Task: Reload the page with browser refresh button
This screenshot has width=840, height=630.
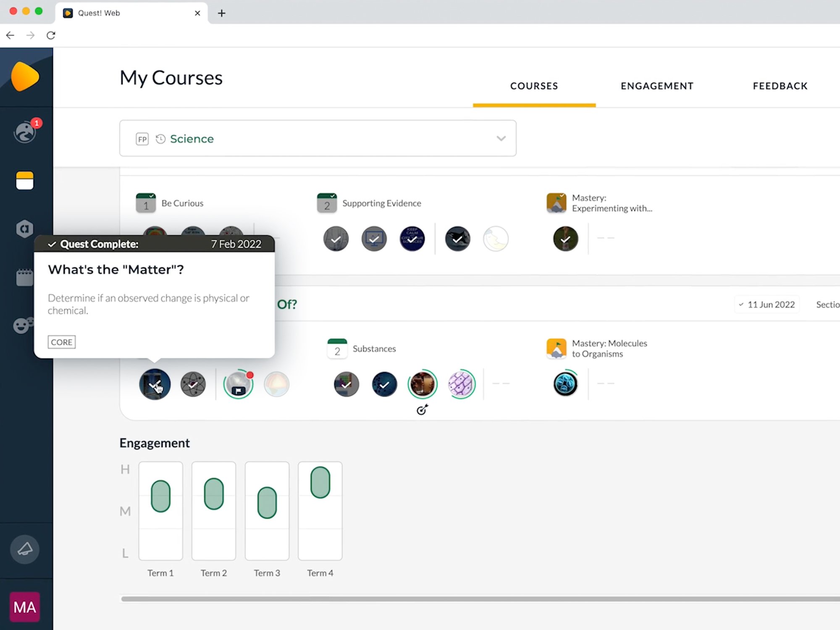Action: point(51,36)
